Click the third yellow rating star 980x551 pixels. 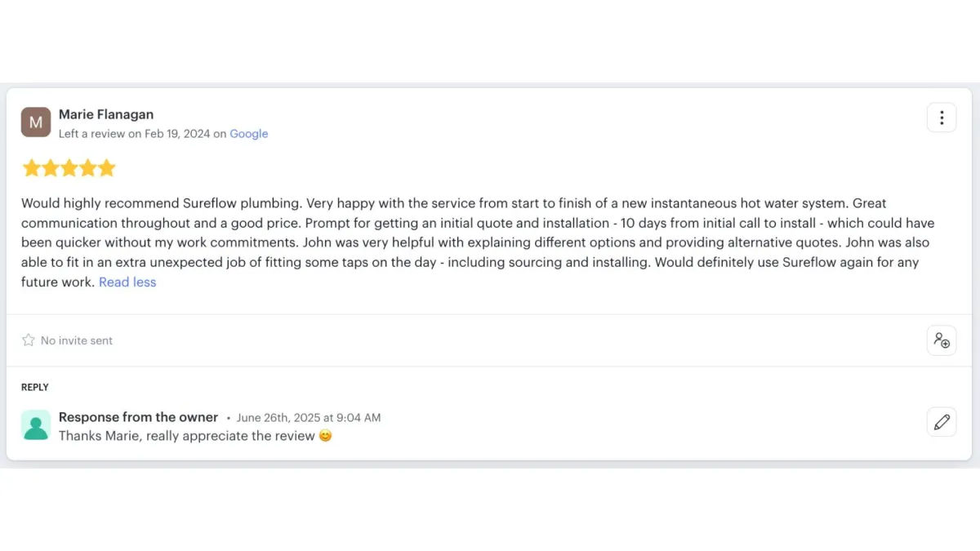pos(69,169)
